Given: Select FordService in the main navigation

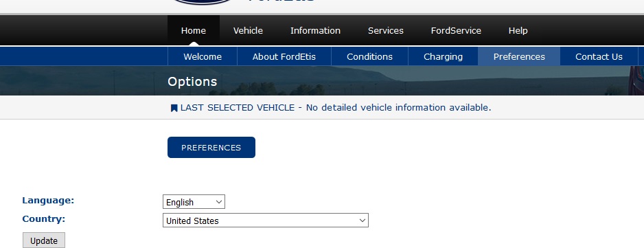Looking at the screenshot, I should coord(456,31).
